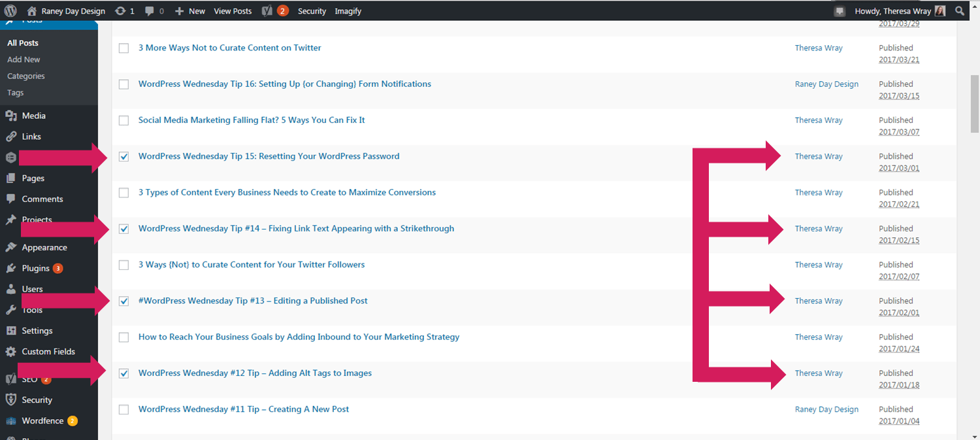Open Add New under Posts

24,59
